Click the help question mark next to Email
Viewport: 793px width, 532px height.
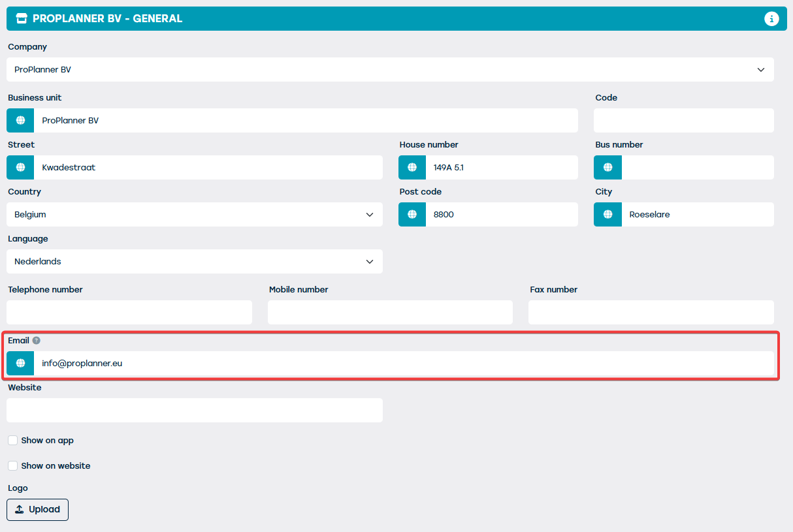click(x=37, y=340)
